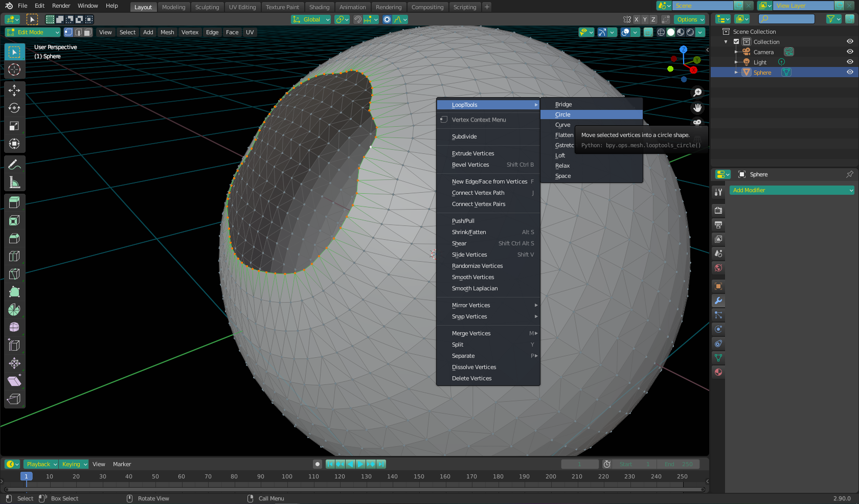
Task: Select solid viewport shading sphere
Action: pyautogui.click(x=671, y=32)
